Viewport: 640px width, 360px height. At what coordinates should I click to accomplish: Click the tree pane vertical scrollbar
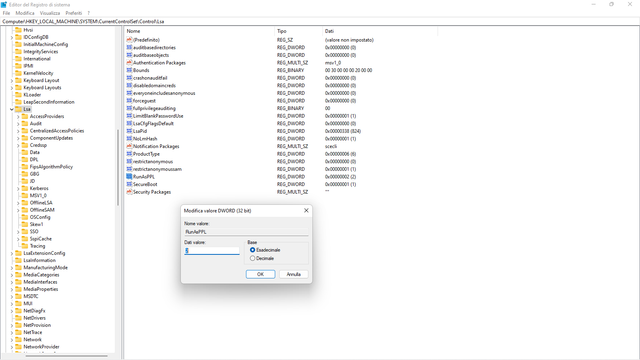coord(118,167)
